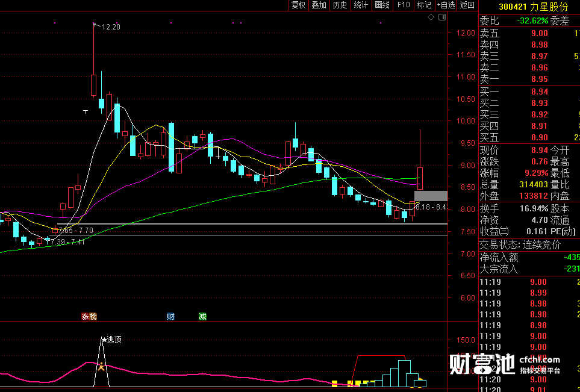Screen dimensions: 580x392
Task: Click the 12.20 high price label
Action: [x=111, y=26]
